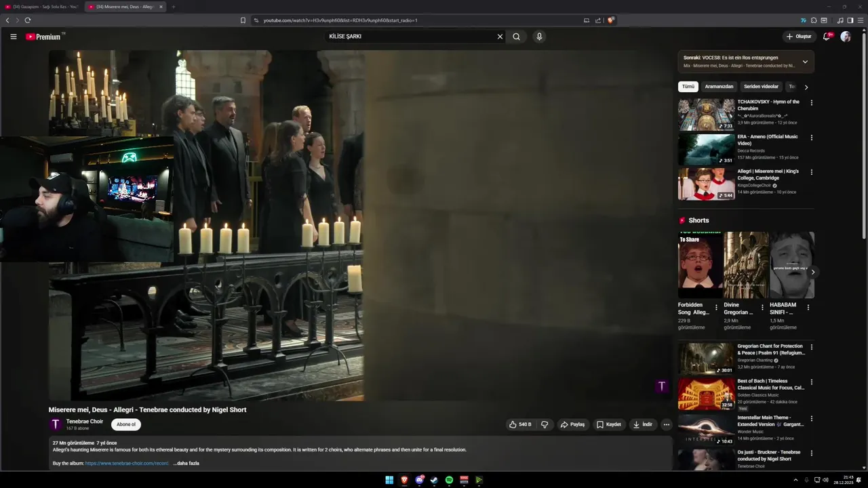Open TCHAIKOVSKY Hymn of the Cherubim thumbnail

(706, 115)
